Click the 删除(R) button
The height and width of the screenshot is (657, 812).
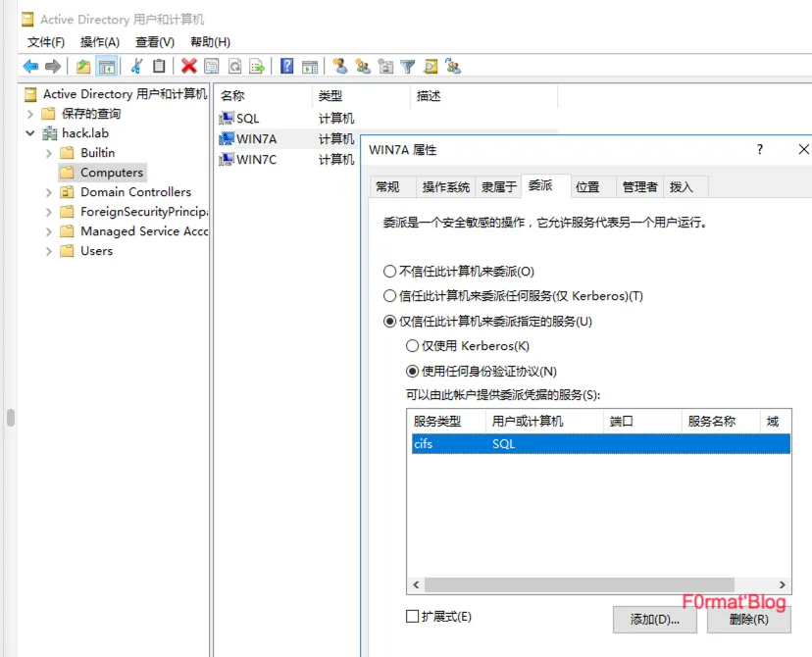click(x=748, y=620)
